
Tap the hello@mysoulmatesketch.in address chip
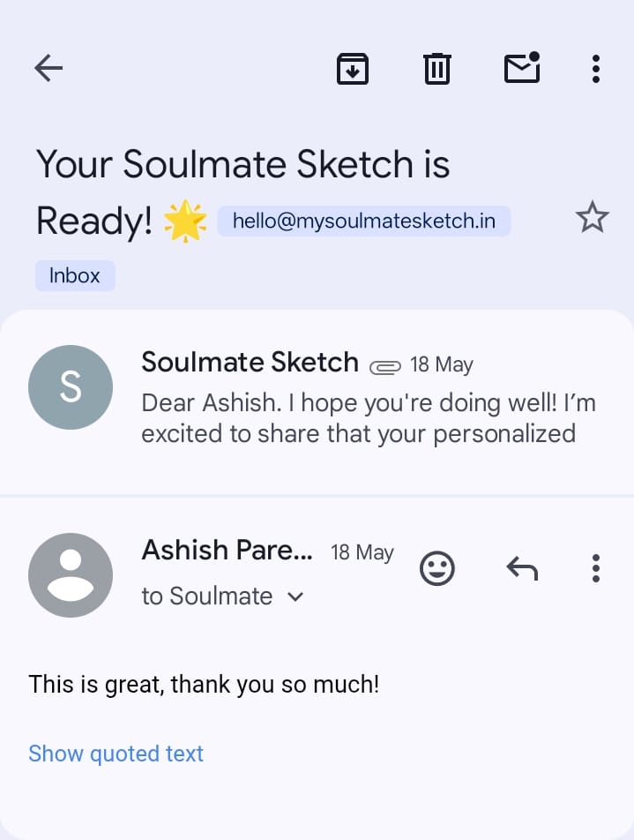point(363,221)
